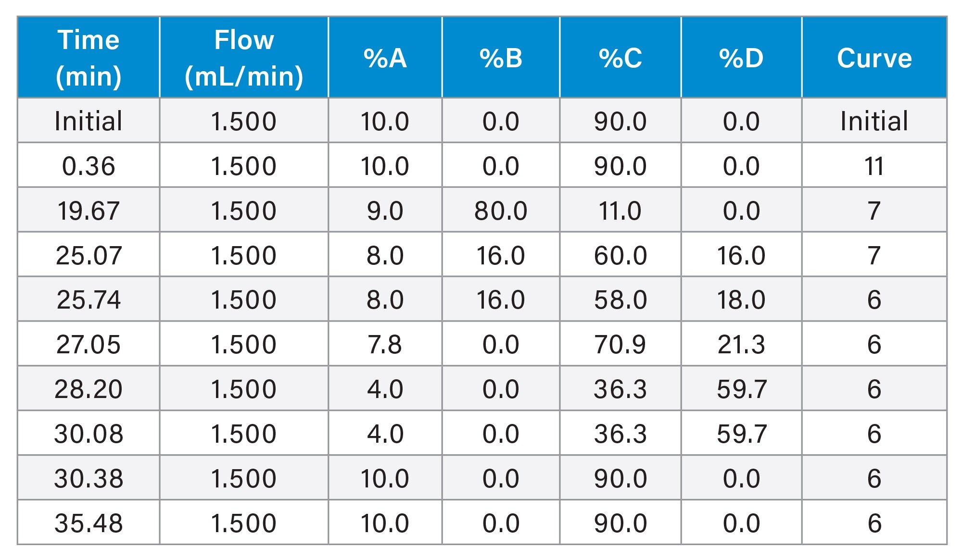Viewport: 962px width, 560px height.
Task: Click the %C column header
Action: 620,58
